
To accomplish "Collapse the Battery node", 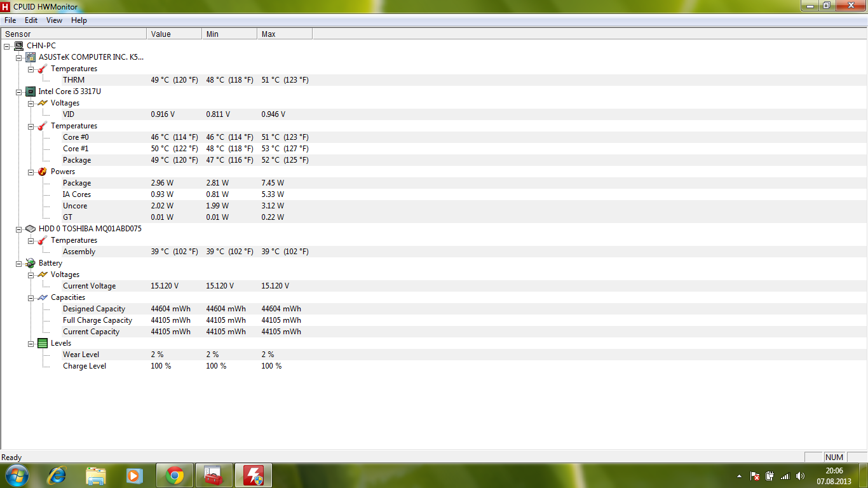I will pos(19,263).
